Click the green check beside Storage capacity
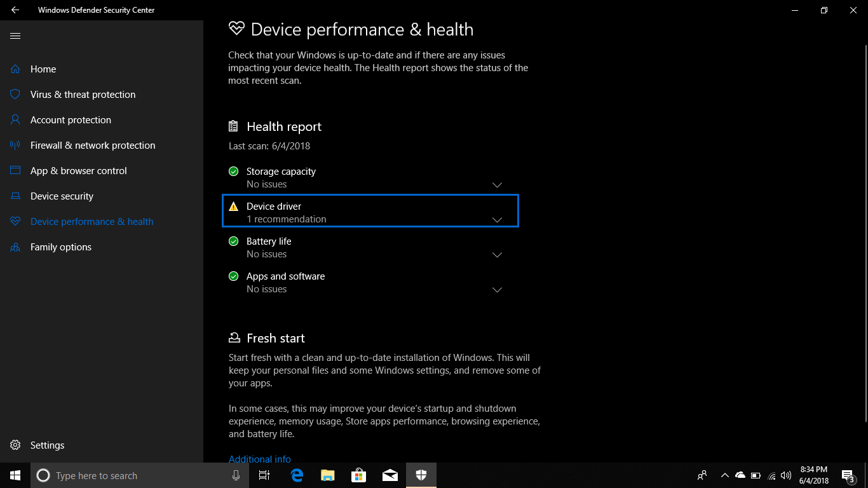 point(234,171)
